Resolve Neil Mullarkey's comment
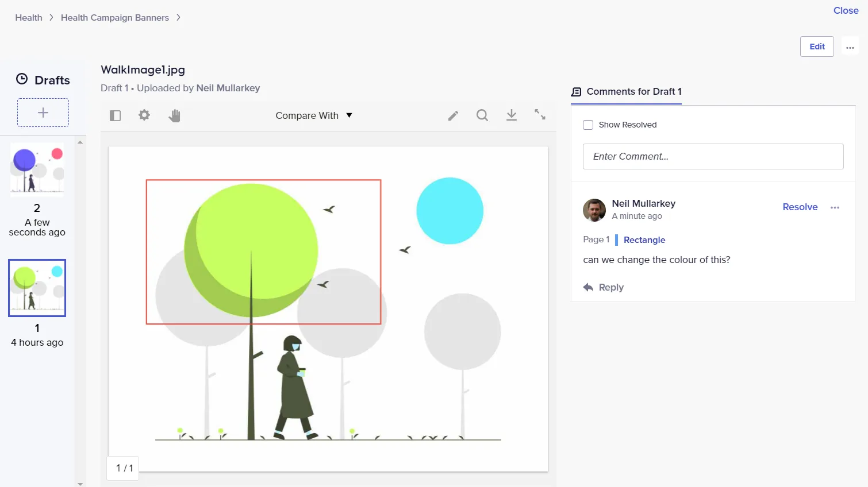Image resolution: width=868 pixels, height=487 pixels. pyautogui.click(x=800, y=207)
